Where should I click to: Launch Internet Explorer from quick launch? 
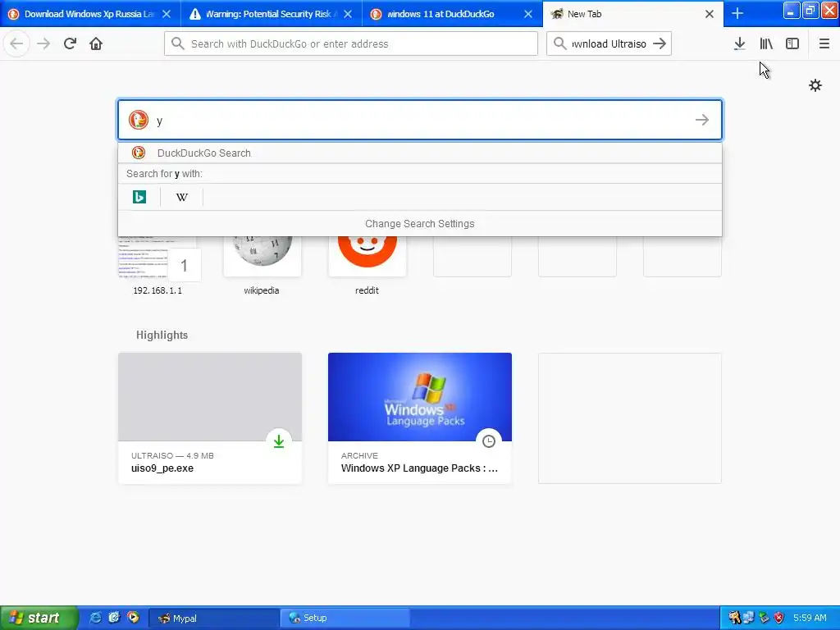coord(96,618)
